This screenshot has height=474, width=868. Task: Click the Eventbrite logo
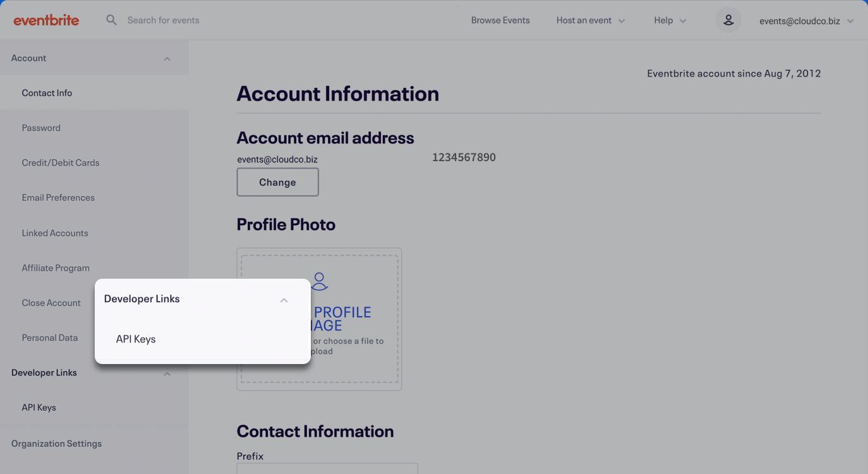[x=46, y=20]
